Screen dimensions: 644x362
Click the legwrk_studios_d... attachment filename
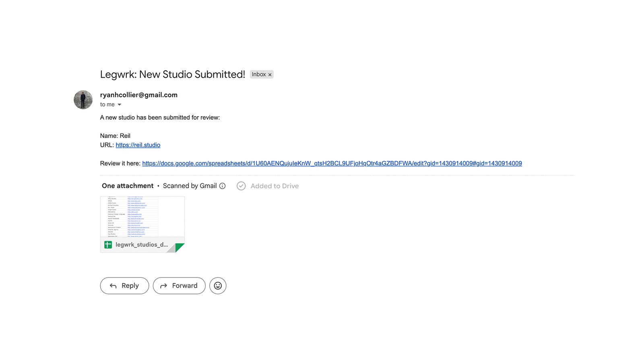point(142,245)
